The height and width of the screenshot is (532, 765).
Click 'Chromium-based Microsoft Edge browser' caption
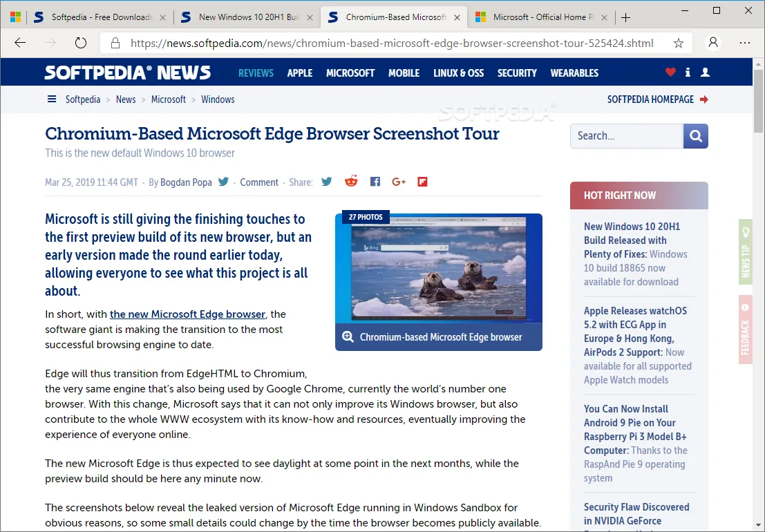[x=441, y=337]
